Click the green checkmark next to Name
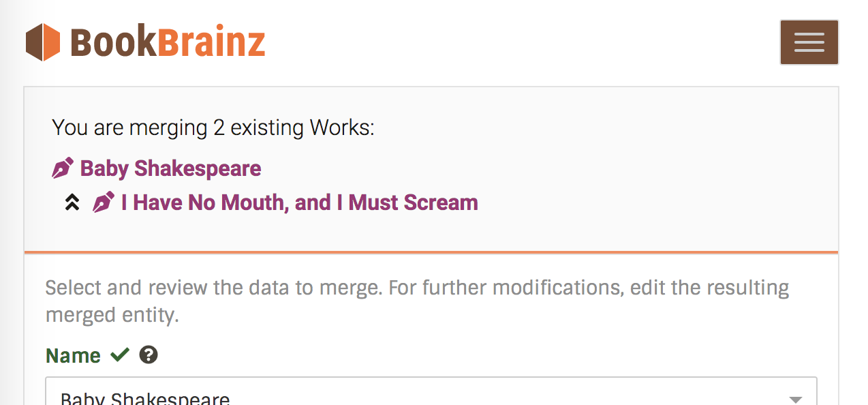This screenshot has height=405, width=868. [120, 355]
